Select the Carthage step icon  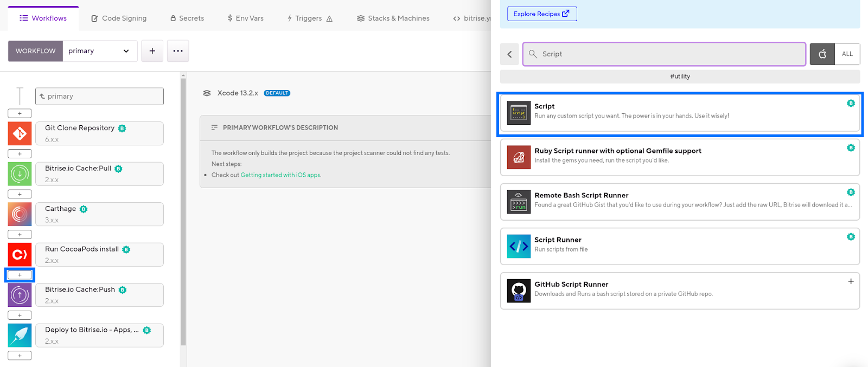tap(20, 214)
